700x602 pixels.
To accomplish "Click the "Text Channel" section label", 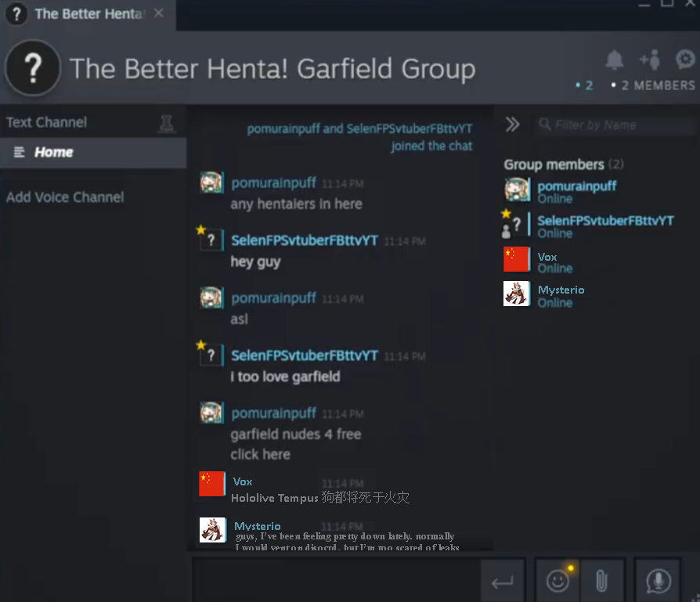I will (46, 122).
